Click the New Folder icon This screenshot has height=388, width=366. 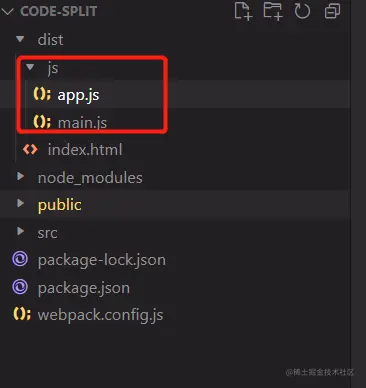pyautogui.click(x=273, y=11)
